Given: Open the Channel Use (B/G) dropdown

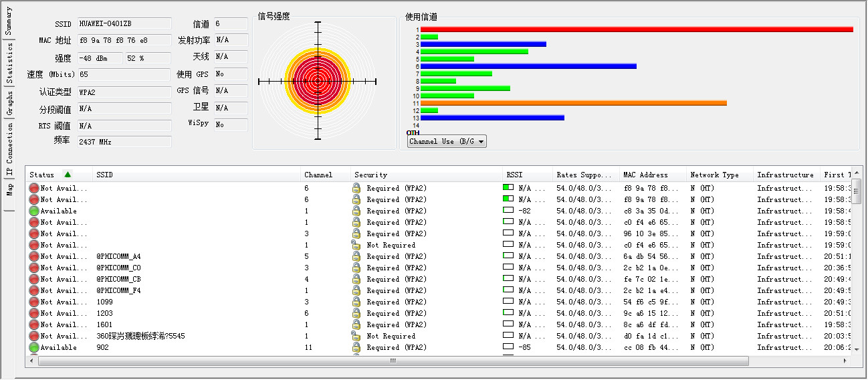Looking at the screenshot, I should [x=447, y=141].
